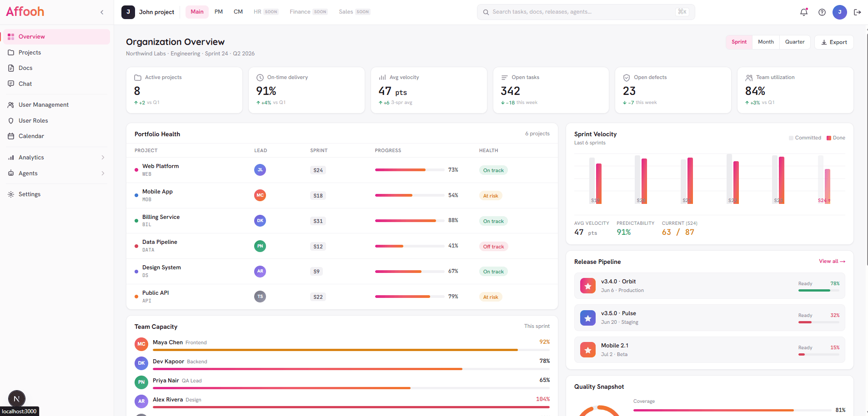Viewport: 868px width, 416px height.
Task: Toggle the Committed legend item
Action: pyautogui.click(x=805, y=138)
